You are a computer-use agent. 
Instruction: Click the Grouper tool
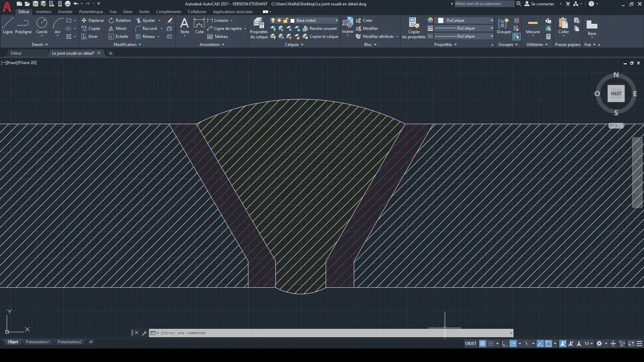click(504, 26)
